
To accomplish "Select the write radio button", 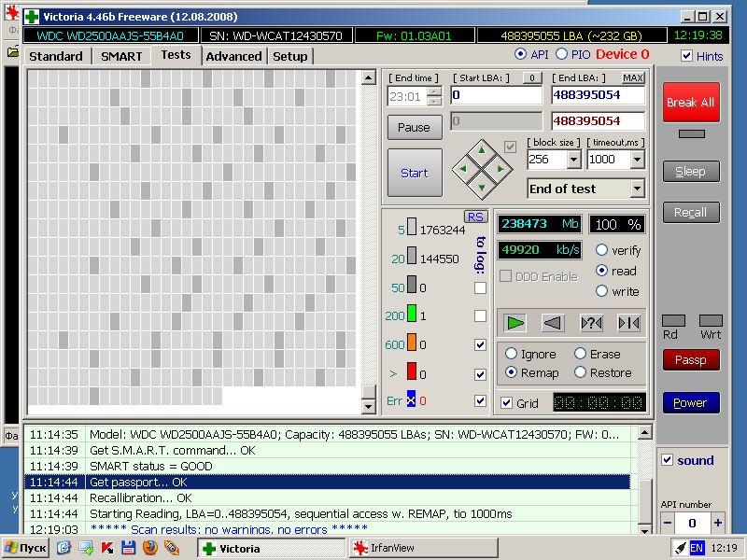I will 601,291.
